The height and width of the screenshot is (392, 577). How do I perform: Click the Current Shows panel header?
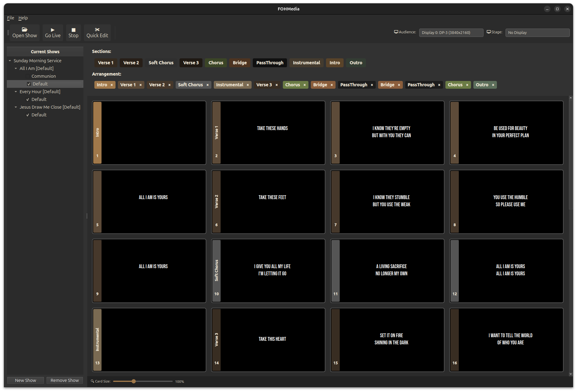point(45,52)
